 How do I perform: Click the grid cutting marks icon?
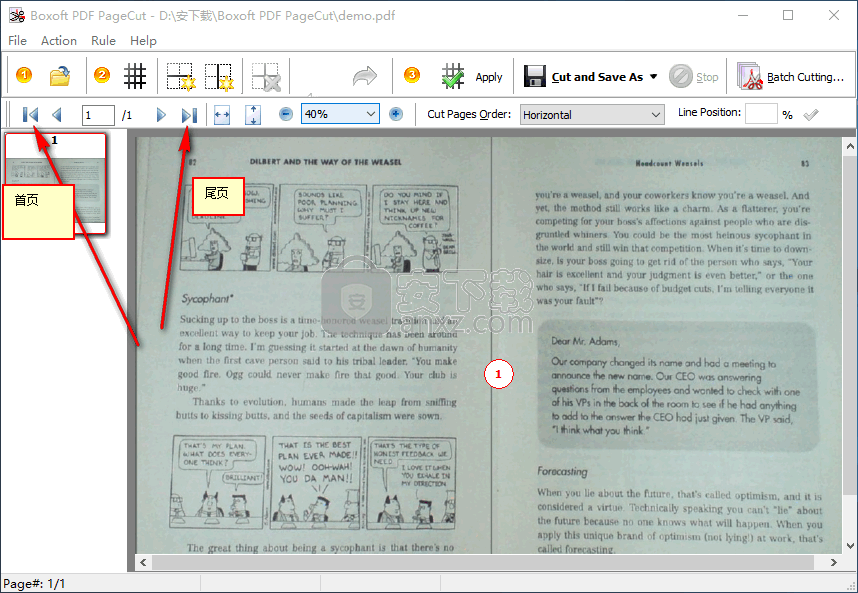click(135, 76)
